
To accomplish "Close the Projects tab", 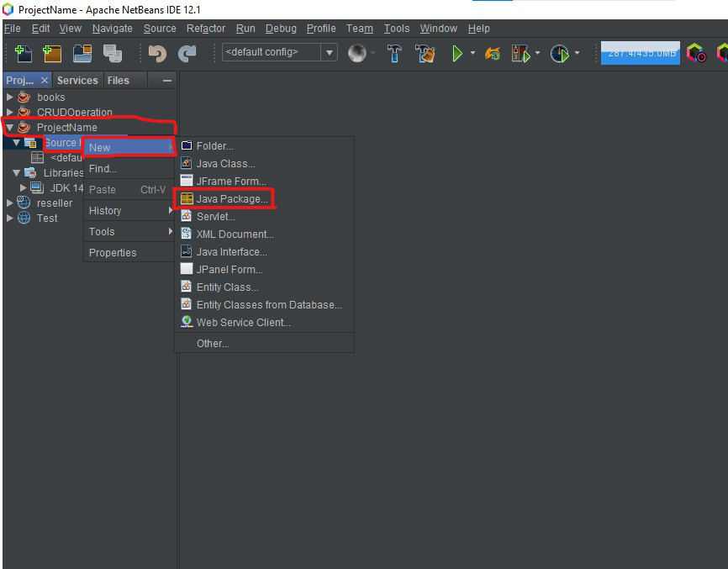I will point(44,81).
